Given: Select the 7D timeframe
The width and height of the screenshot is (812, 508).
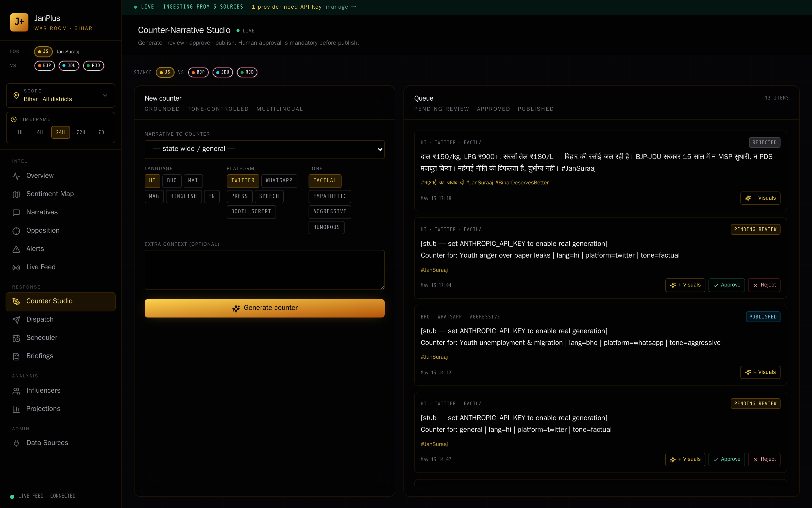Looking at the screenshot, I should point(101,132).
